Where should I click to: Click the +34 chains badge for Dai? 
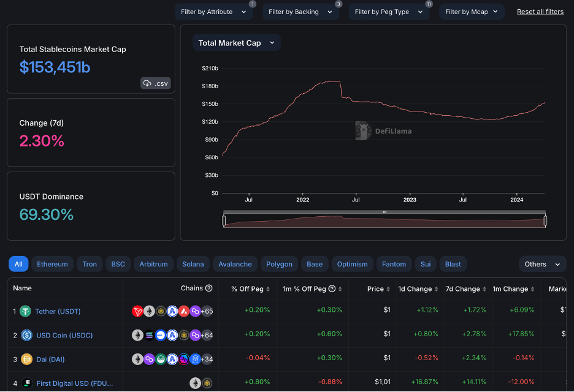[207, 359]
